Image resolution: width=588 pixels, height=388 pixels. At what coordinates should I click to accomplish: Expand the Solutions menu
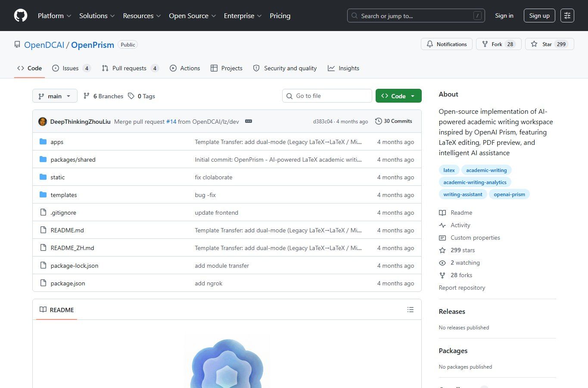[x=97, y=16]
